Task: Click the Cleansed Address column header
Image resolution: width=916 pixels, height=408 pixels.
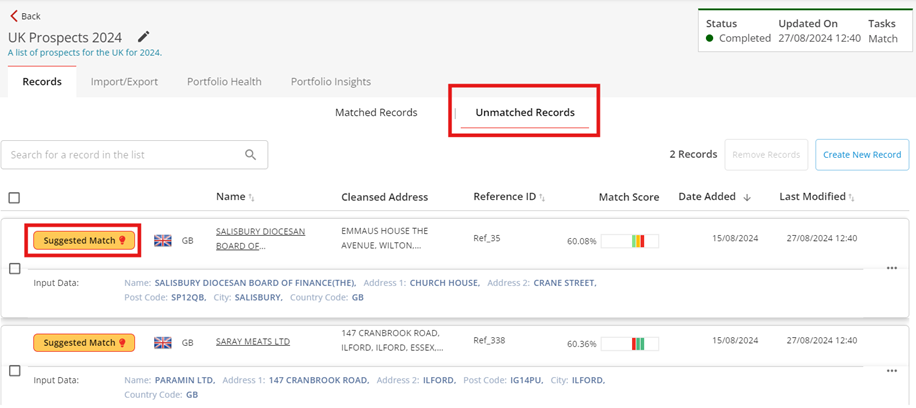Action: coord(384,198)
